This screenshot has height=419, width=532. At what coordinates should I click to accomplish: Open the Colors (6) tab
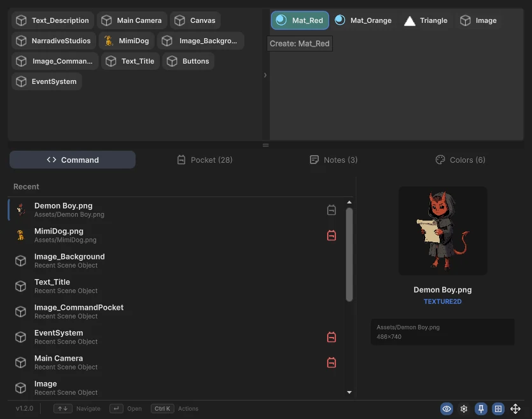(461, 160)
